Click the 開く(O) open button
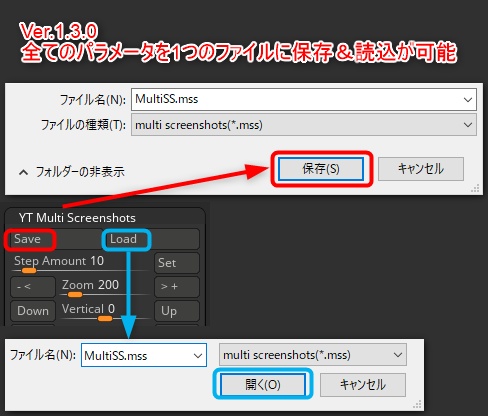Screen dimensions: 488x416 coord(263,385)
